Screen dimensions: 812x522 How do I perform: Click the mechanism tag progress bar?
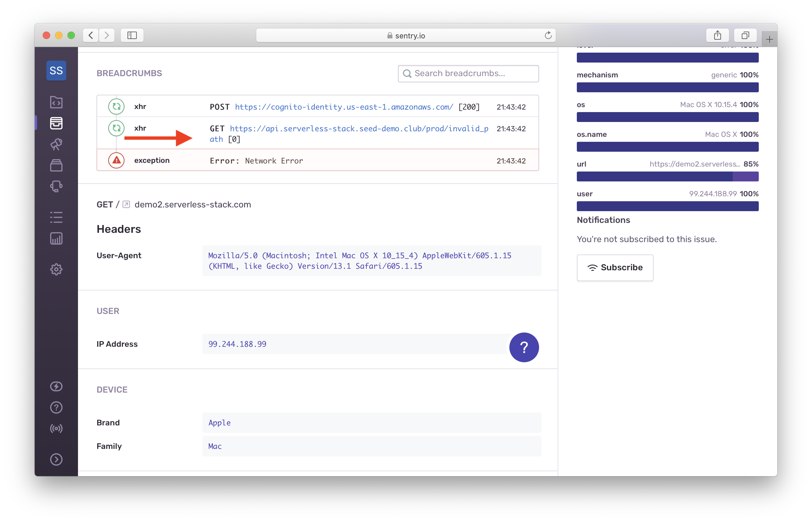coord(667,87)
